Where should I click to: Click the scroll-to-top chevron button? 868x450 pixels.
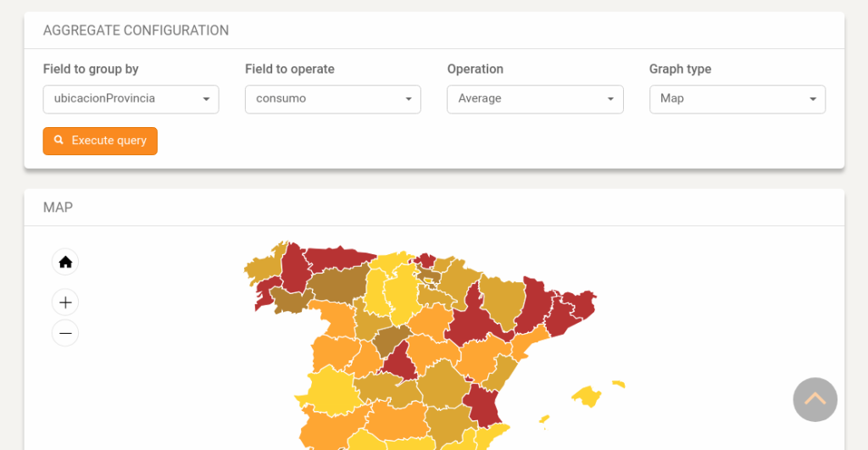point(815,399)
